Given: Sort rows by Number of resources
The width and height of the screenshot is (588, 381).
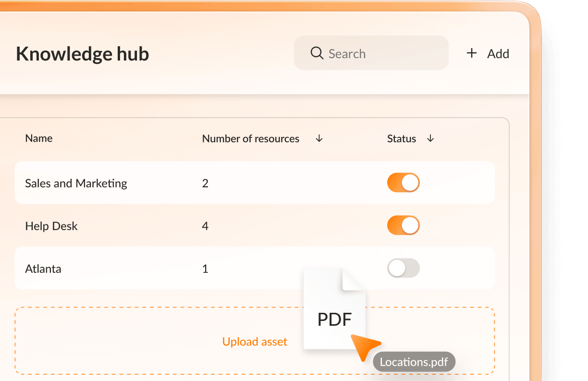Looking at the screenshot, I should pyautogui.click(x=251, y=138).
